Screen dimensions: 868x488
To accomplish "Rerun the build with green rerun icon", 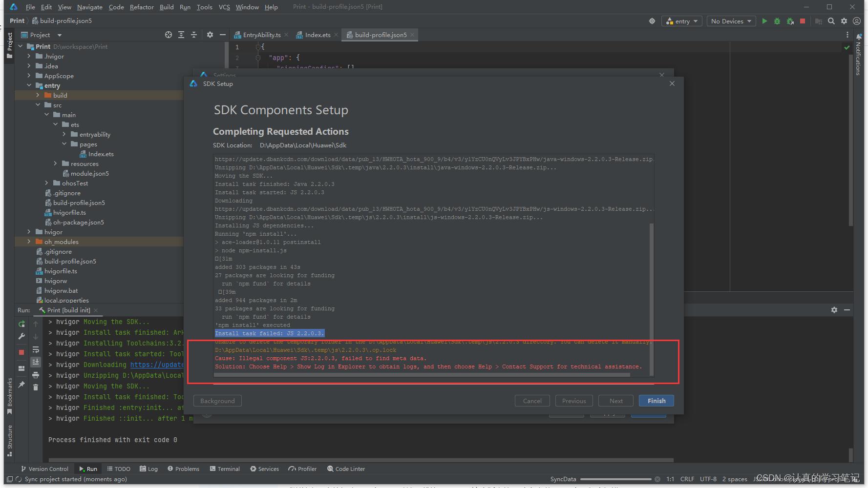I will [x=21, y=324].
